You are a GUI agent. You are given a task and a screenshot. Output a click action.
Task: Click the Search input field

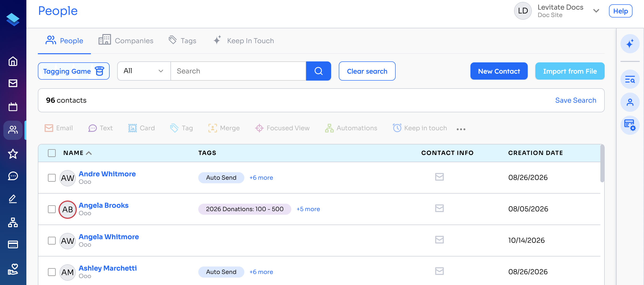(x=238, y=71)
